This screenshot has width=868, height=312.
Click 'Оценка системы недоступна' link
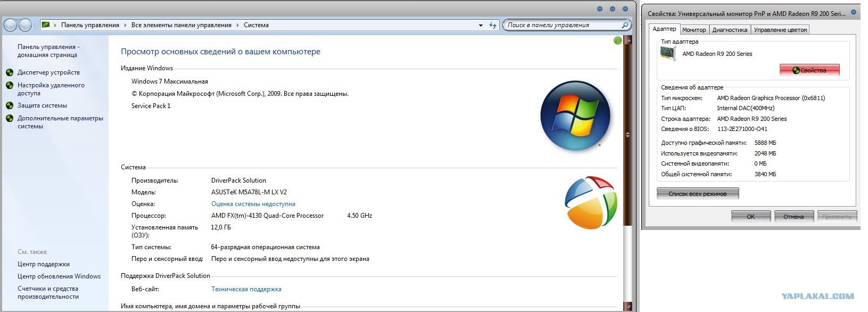253,204
